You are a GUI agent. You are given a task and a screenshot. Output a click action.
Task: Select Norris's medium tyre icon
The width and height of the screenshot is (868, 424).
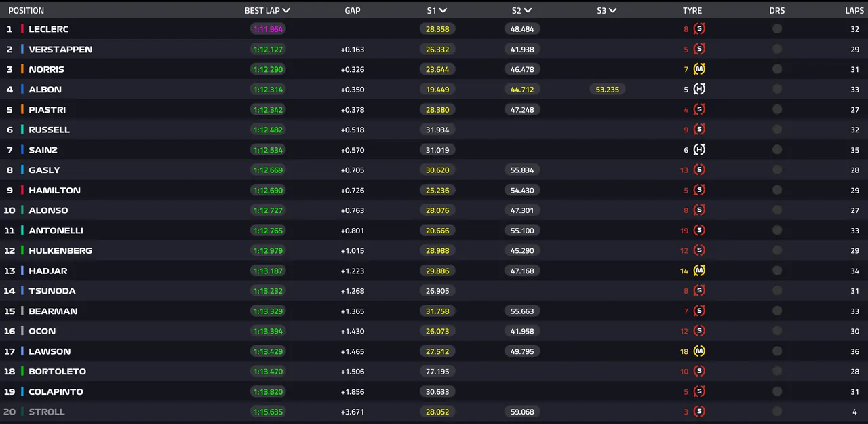tap(699, 69)
